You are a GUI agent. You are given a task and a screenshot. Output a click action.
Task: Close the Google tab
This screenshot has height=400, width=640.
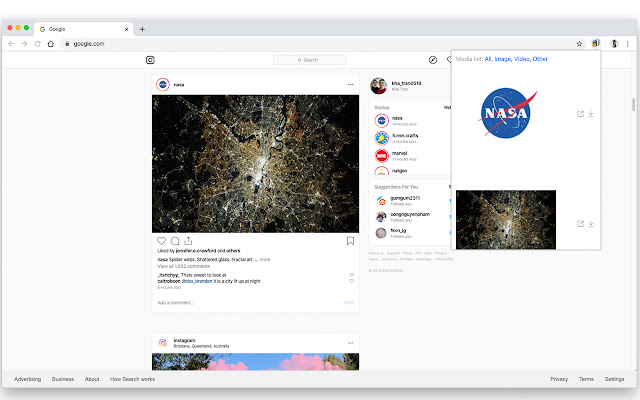pyautogui.click(x=127, y=29)
